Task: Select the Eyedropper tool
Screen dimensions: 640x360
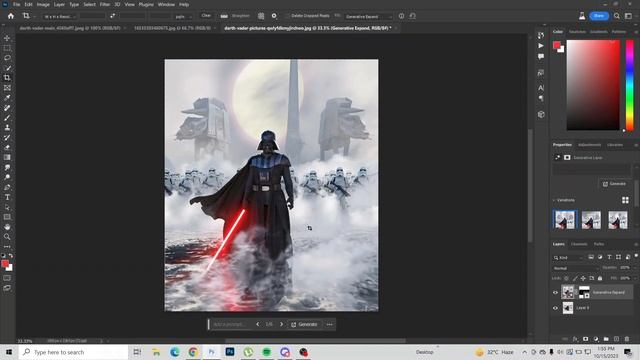Action: click(7, 98)
